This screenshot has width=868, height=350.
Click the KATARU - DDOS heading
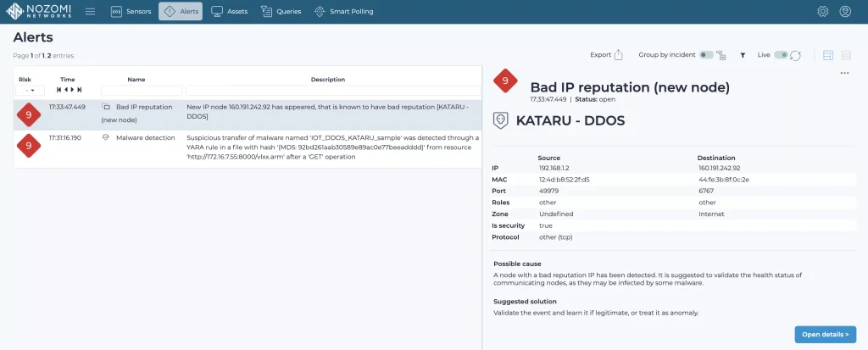tap(570, 120)
